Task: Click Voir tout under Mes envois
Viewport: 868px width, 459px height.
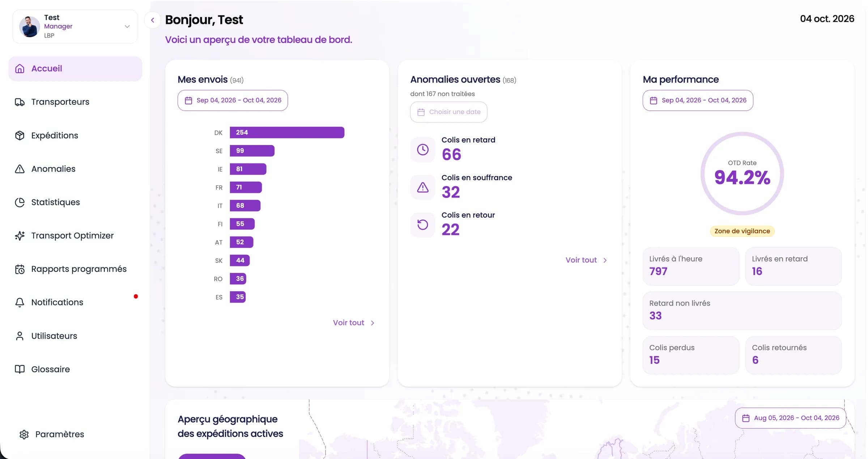Action: (354, 323)
